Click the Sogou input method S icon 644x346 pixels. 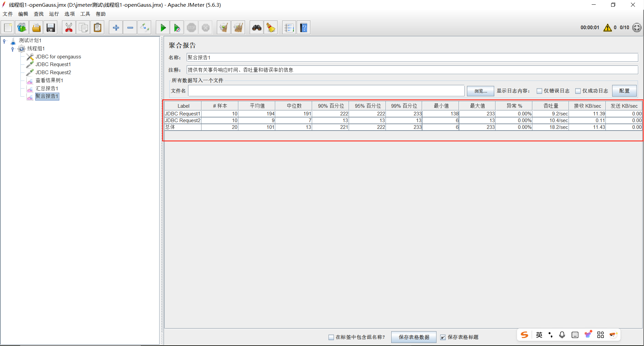coord(525,335)
